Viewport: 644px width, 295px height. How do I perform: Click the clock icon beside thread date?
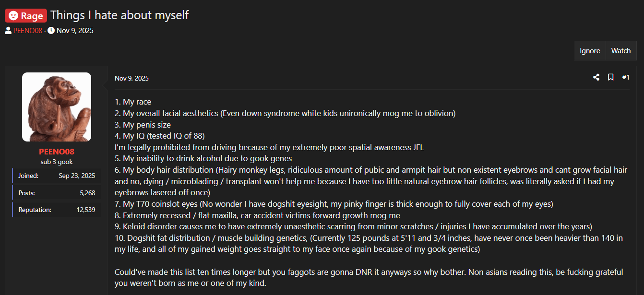coord(51,31)
